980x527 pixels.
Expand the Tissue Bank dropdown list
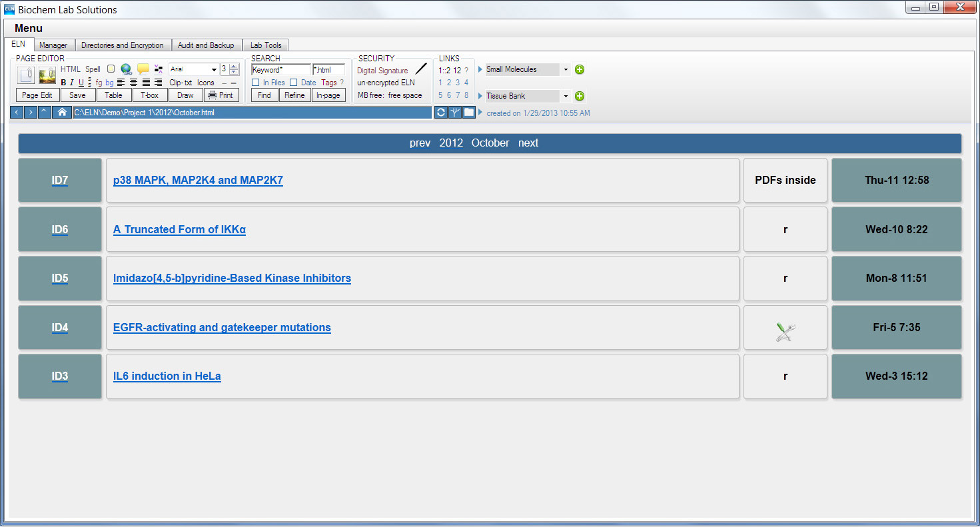pos(566,96)
